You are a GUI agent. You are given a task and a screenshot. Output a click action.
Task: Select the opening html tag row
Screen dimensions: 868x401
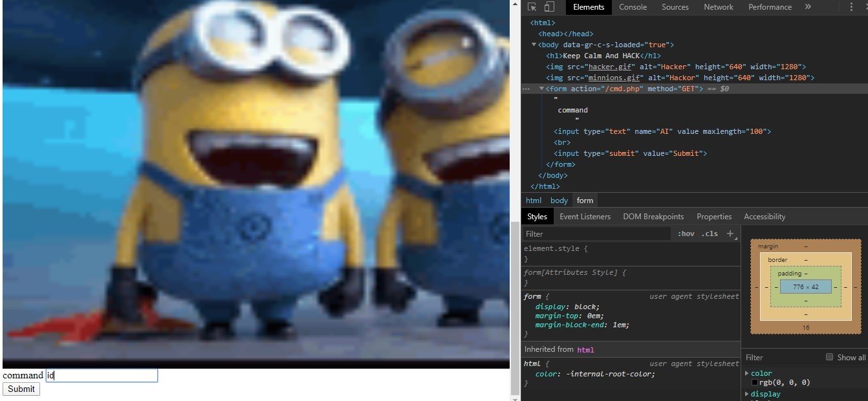[543, 23]
